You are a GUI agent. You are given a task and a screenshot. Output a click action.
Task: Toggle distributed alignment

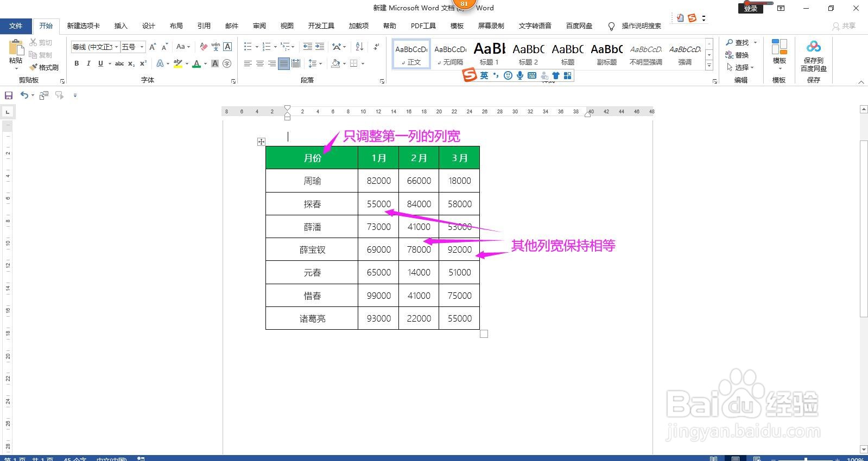pyautogui.click(x=296, y=63)
